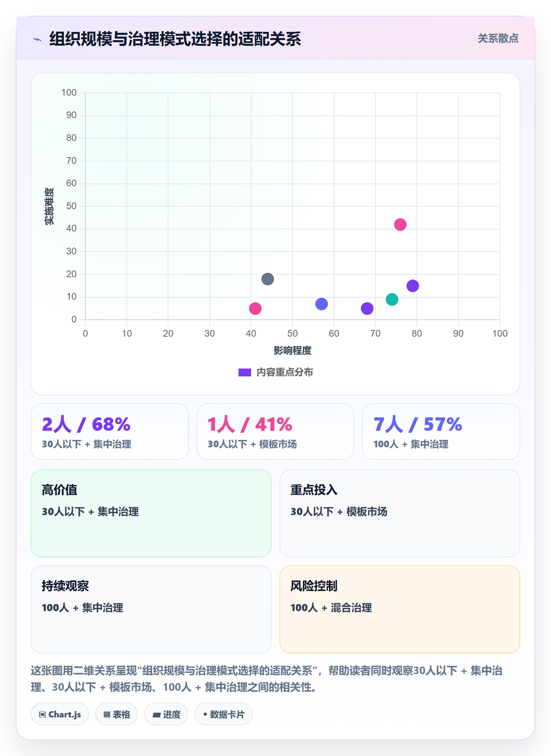
Task: Select the orange 风险控制 quadrant card
Action: coord(400,610)
